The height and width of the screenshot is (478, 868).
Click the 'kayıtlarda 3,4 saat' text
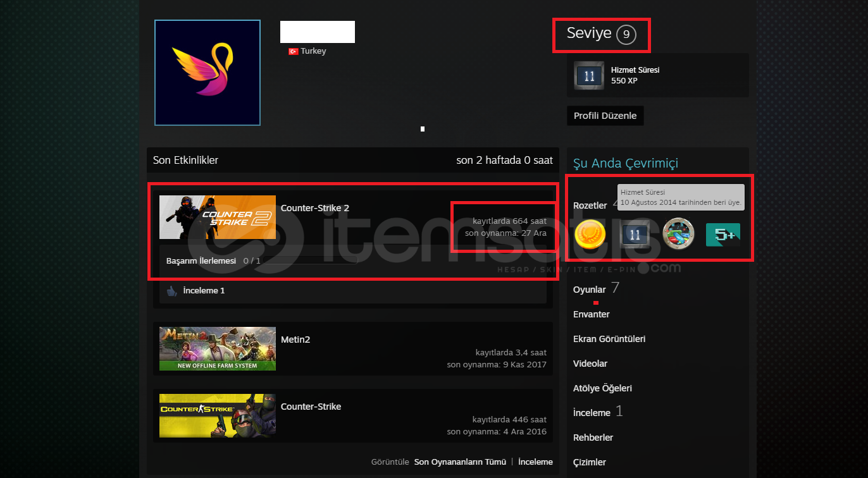pos(511,352)
